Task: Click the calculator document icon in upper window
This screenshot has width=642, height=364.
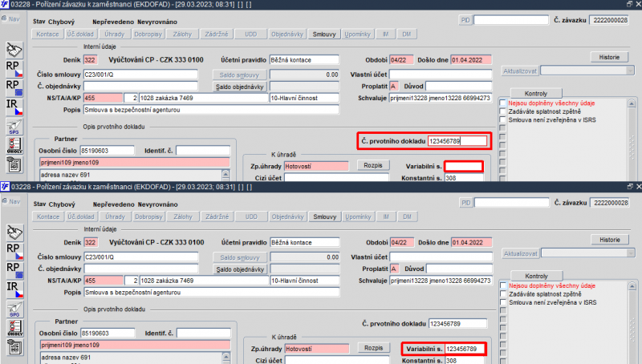Action: click(14, 165)
